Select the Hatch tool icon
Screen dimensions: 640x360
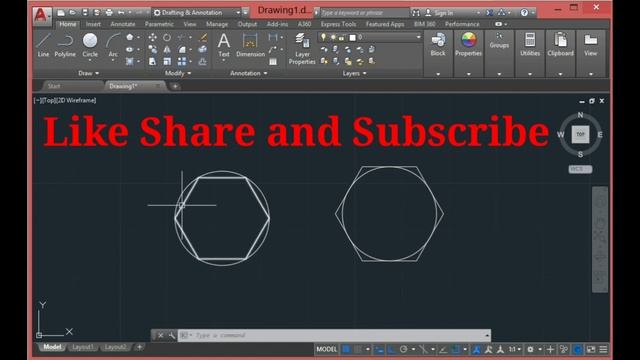(x=130, y=62)
